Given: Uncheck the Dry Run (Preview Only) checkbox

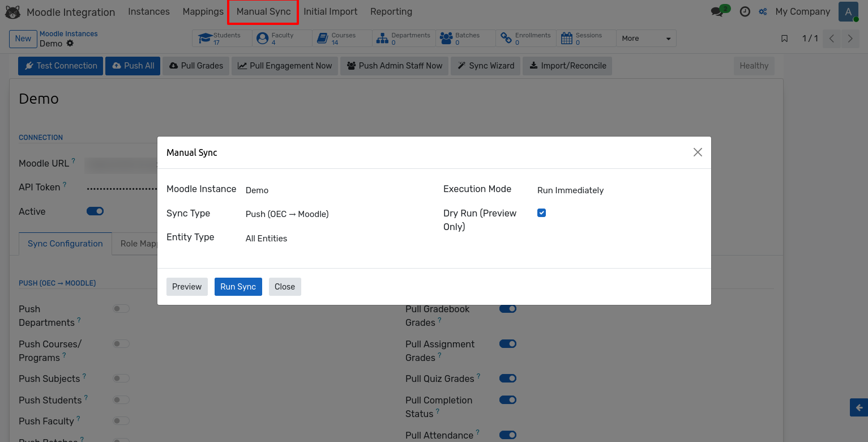Looking at the screenshot, I should (x=541, y=213).
